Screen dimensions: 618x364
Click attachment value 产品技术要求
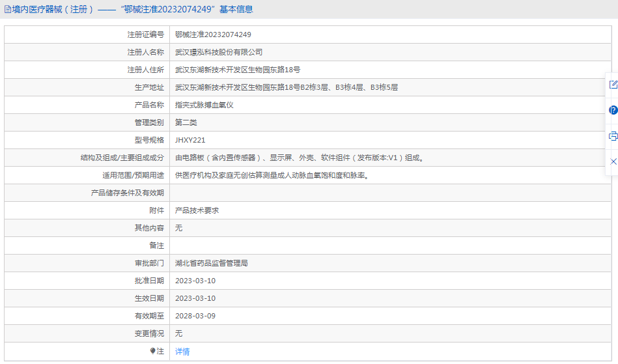click(197, 211)
